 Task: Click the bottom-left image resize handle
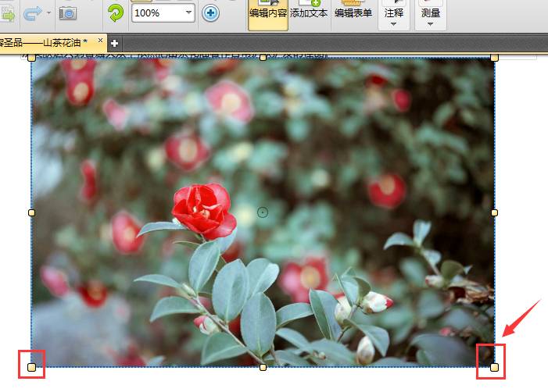[31, 367]
